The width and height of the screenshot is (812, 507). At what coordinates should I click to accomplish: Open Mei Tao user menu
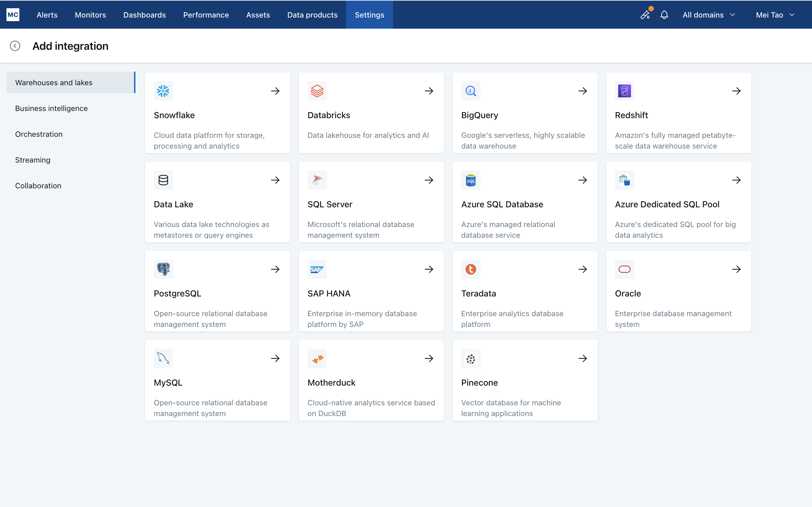(775, 15)
